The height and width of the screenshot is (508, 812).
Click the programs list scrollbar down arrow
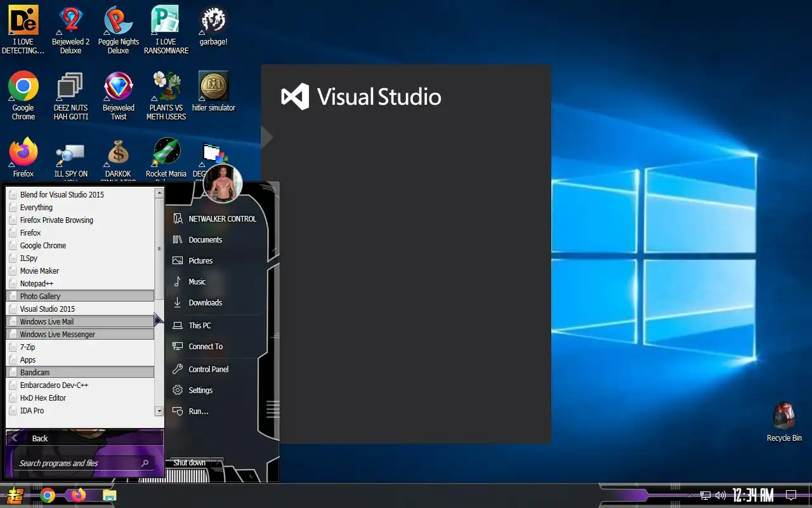click(159, 411)
